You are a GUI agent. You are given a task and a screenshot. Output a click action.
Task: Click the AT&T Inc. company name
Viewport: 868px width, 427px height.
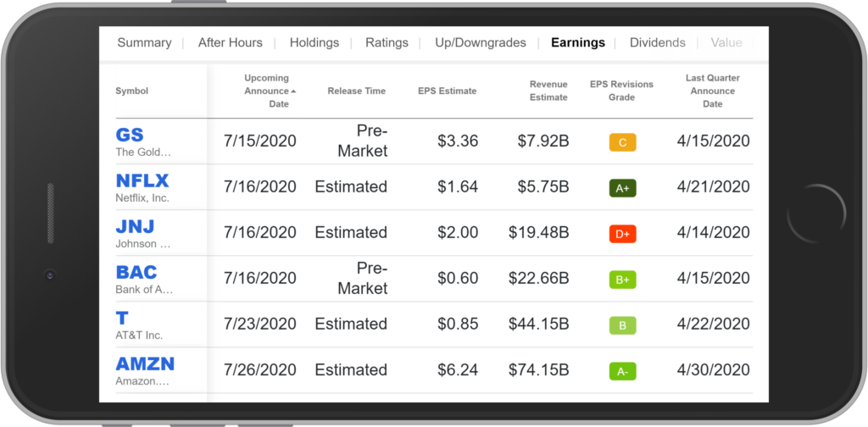coord(139,335)
